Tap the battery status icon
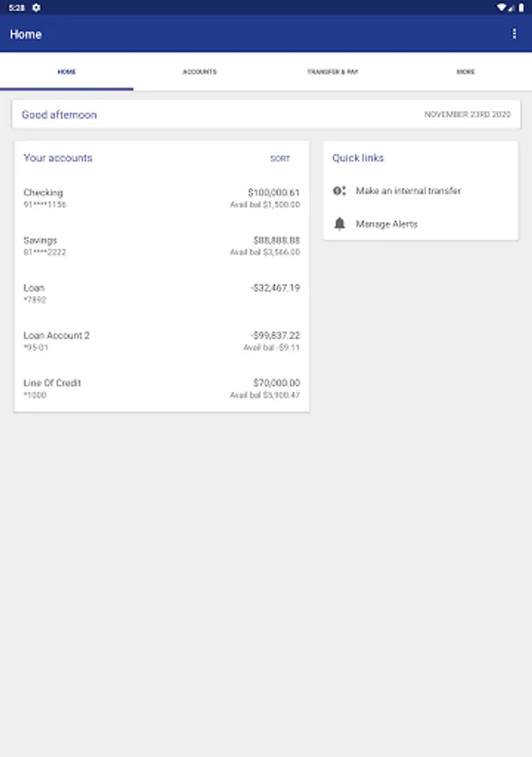The image size is (532, 757). click(x=521, y=7)
